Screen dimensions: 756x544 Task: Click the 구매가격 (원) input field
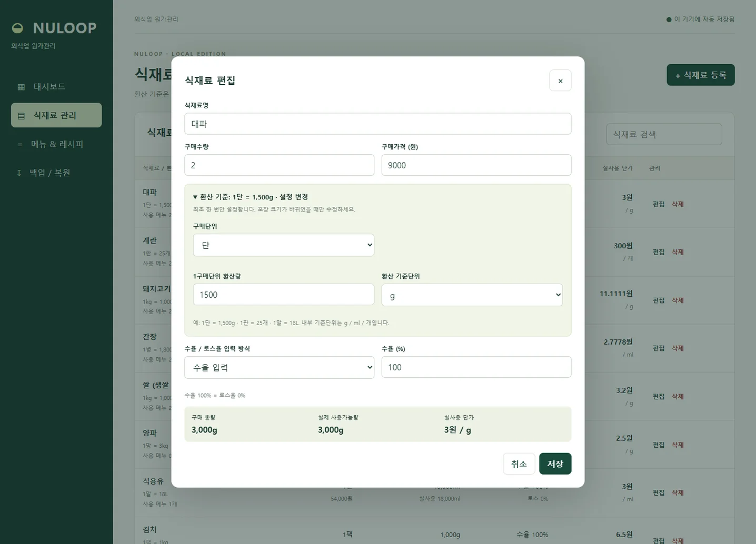(x=476, y=165)
